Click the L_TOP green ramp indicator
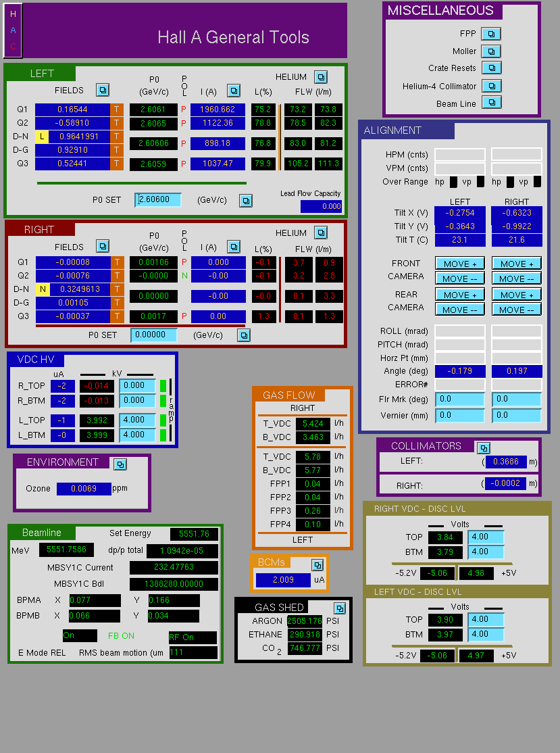This screenshot has height=753, width=560. pos(163,420)
